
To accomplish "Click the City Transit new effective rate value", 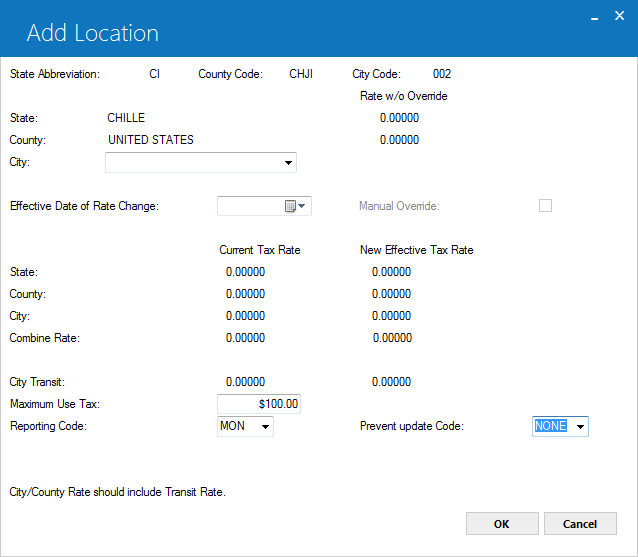I will click(x=391, y=382).
